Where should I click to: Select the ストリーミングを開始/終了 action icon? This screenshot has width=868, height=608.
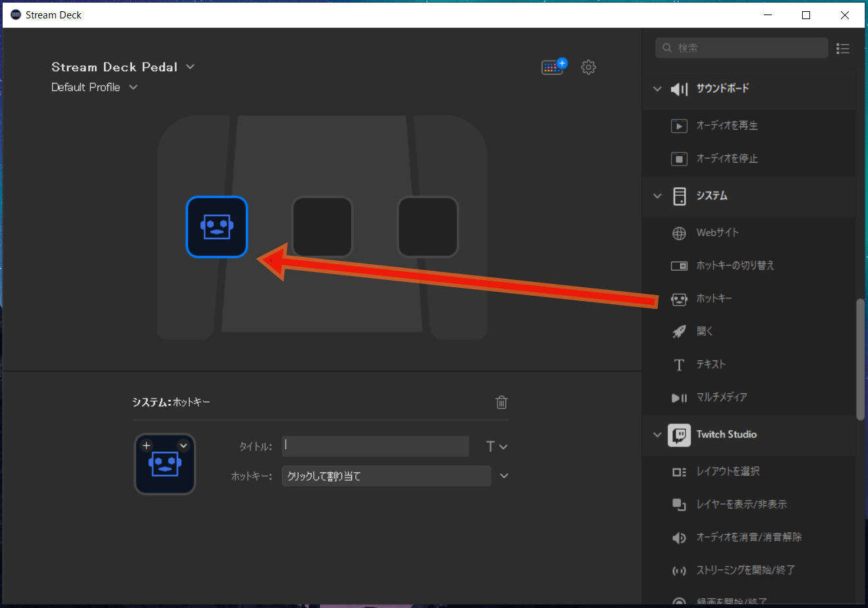679,570
